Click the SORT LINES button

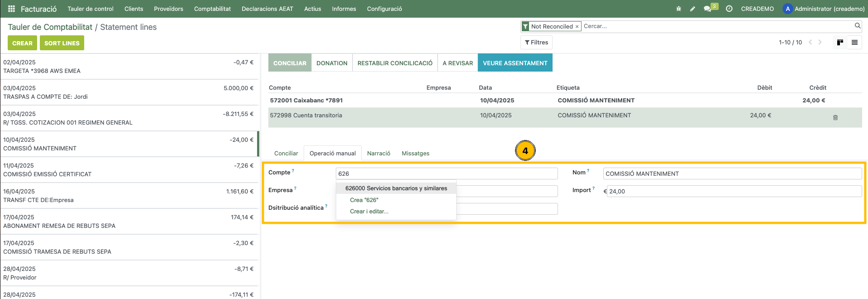tap(62, 43)
